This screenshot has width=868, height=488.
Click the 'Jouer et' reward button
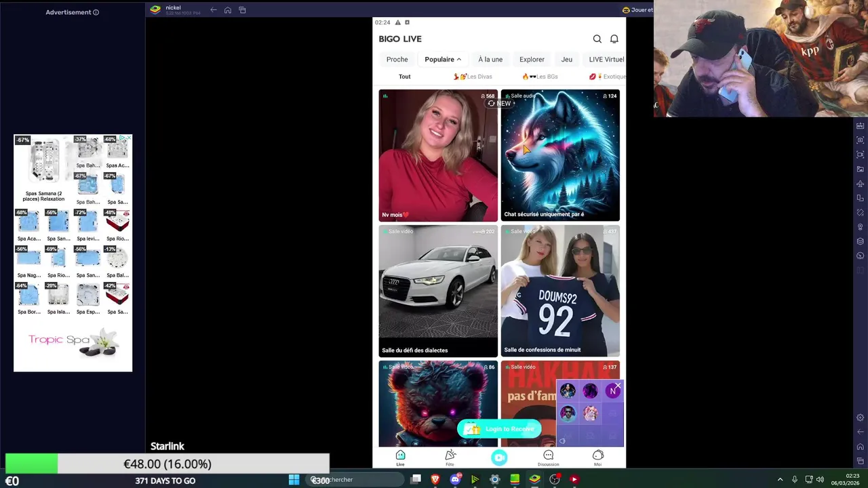click(x=637, y=10)
